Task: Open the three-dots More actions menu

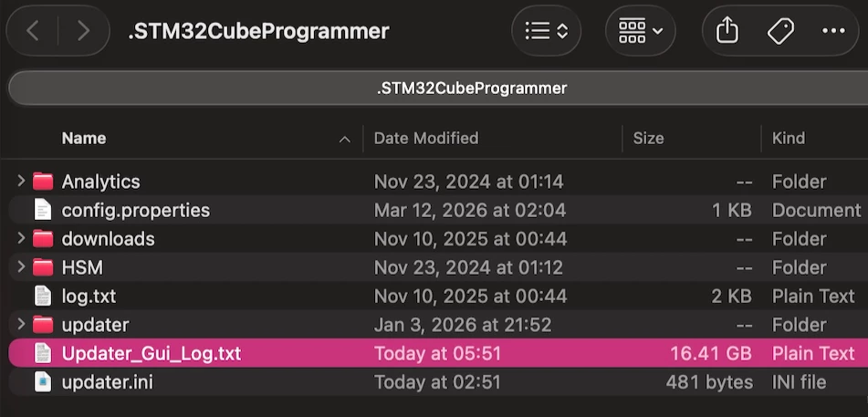Action: tap(833, 30)
